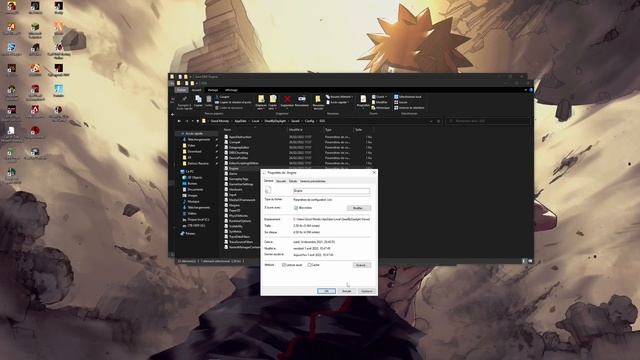640x360 pixels.
Task: Select Réseau in the navigation pane
Action: 190,233
